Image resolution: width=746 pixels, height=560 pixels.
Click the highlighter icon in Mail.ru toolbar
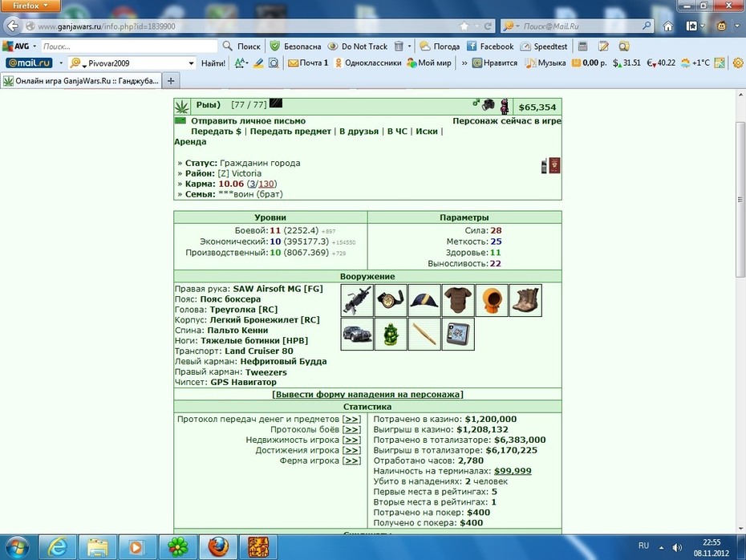(257, 63)
